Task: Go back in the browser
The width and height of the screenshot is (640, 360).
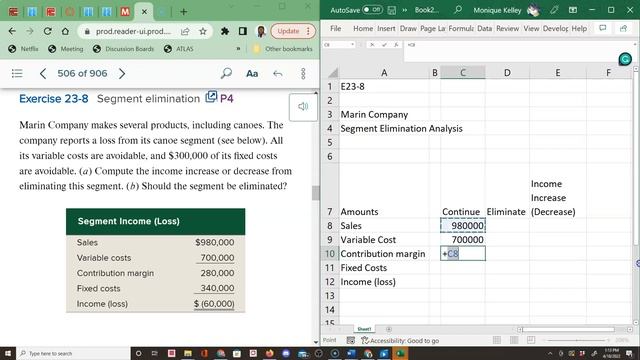Action: tap(12, 31)
